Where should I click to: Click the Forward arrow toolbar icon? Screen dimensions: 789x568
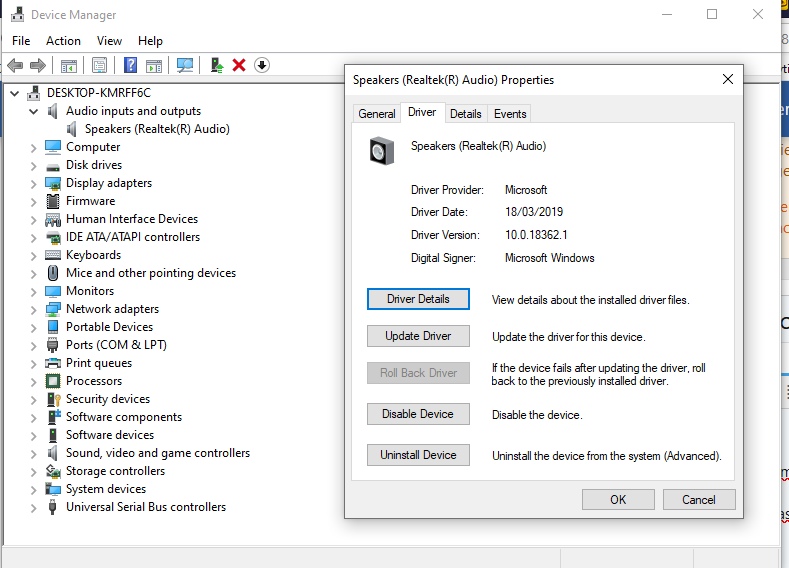(x=38, y=65)
